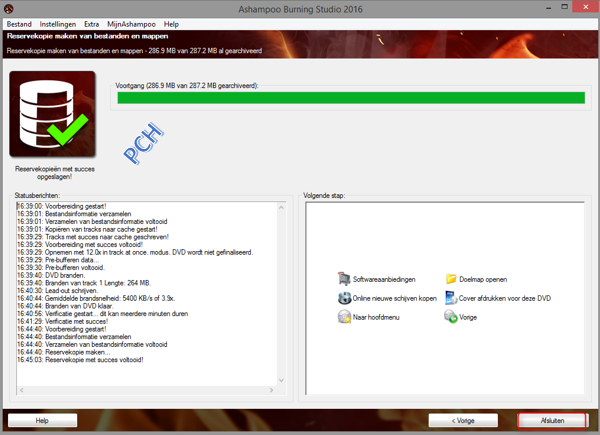The image size is (600, 435).
Task: Select log line '16:39:40: DVD branden.'
Action: (x=51, y=275)
